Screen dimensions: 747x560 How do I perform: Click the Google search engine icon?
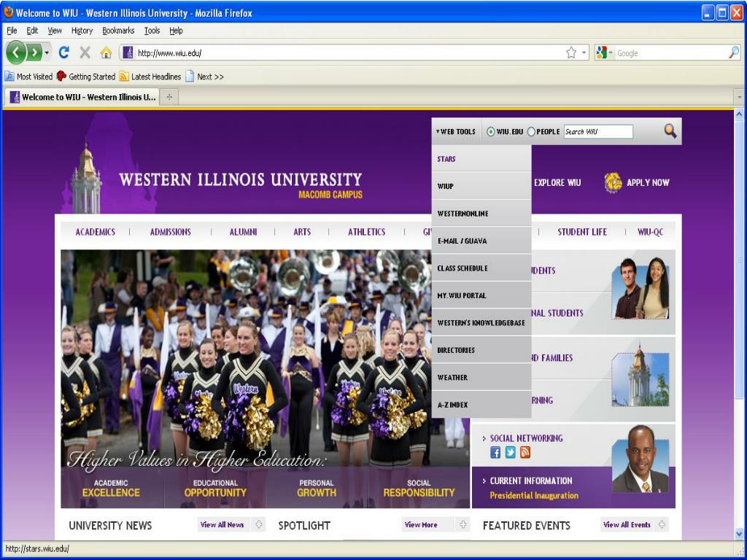click(x=601, y=52)
